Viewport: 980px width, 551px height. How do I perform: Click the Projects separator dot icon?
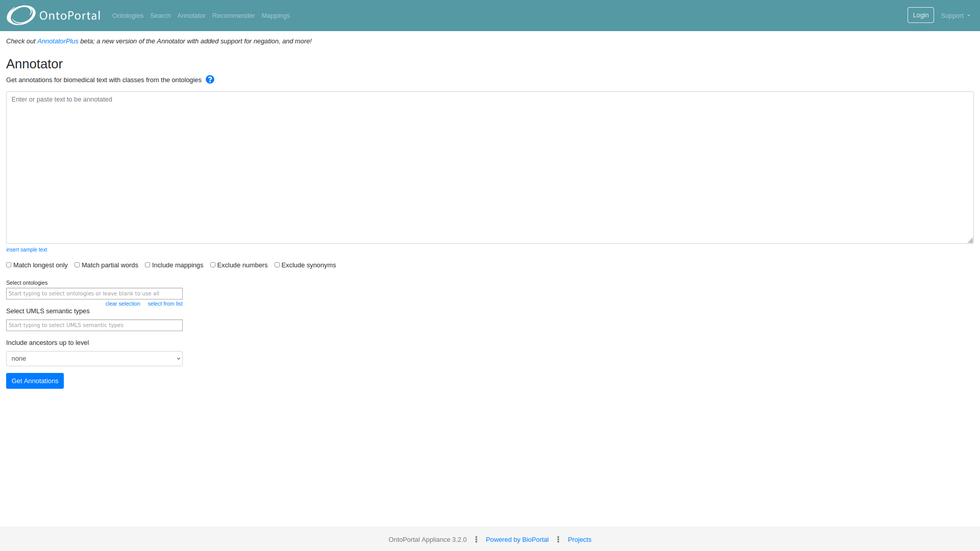558,539
